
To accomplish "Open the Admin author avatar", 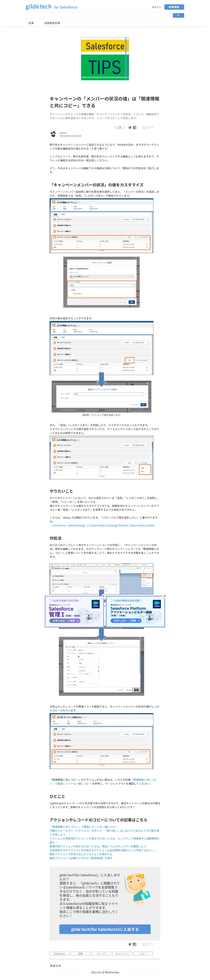I will click(x=53, y=134).
